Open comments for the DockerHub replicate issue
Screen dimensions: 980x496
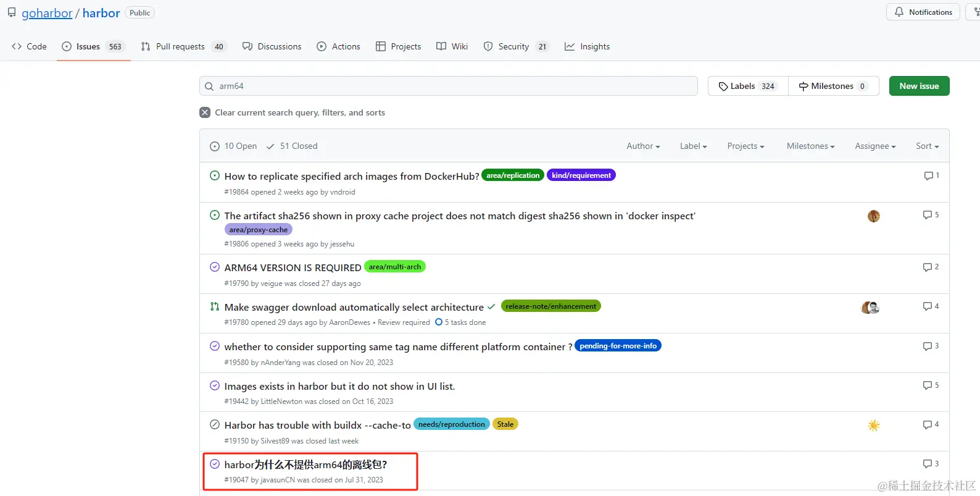point(931,175)
